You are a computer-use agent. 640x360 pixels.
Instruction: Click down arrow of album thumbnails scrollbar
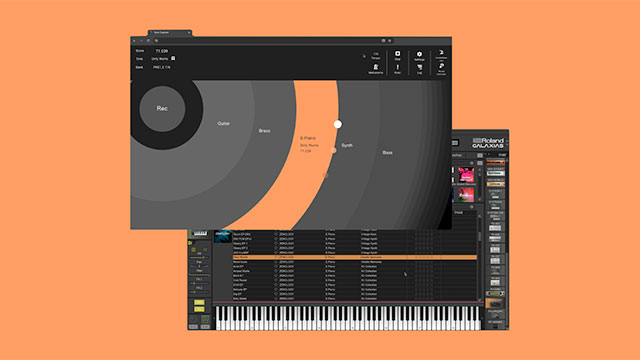pos(480,200)
